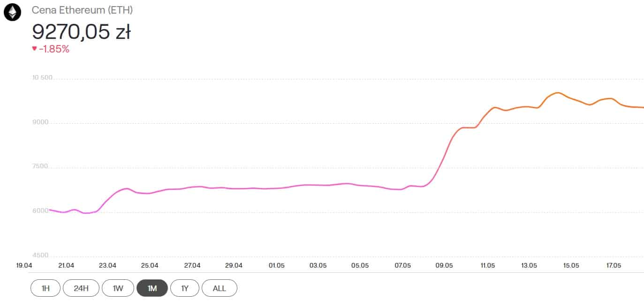Viewport: 644px width, 307px height.
Task: Switch chart to 1W range
Action: click(118, 288)
